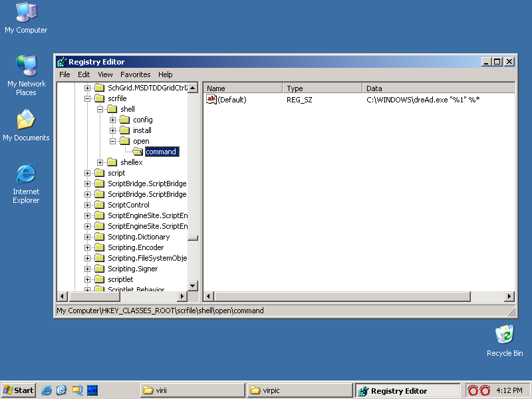Click the Registry Editor title bar icon
The image size is (532, 399).
pyautogui.click(x=62, y=62)
